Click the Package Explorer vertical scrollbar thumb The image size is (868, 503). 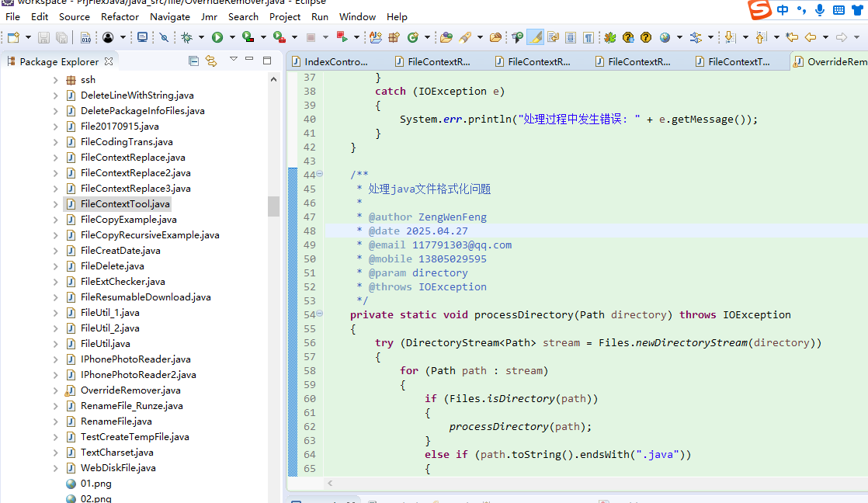273,206
